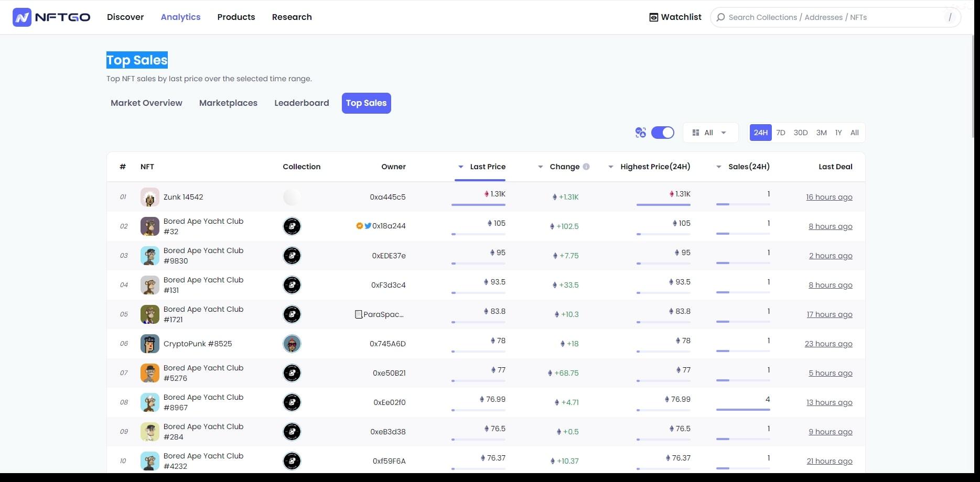Open Bored Ape Yacht Club #9830 thumbnail
980x482 pixels.
tap(149, 256)
